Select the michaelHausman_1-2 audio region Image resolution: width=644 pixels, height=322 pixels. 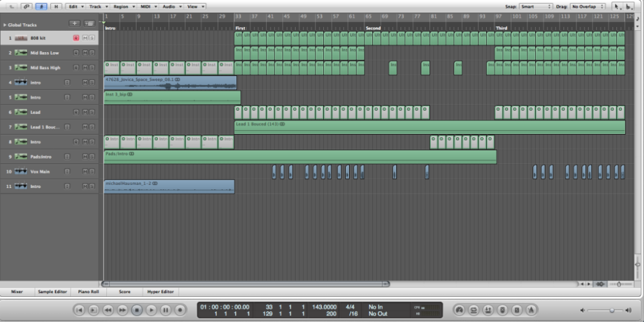pyautogui.click(x=169, y=187)
